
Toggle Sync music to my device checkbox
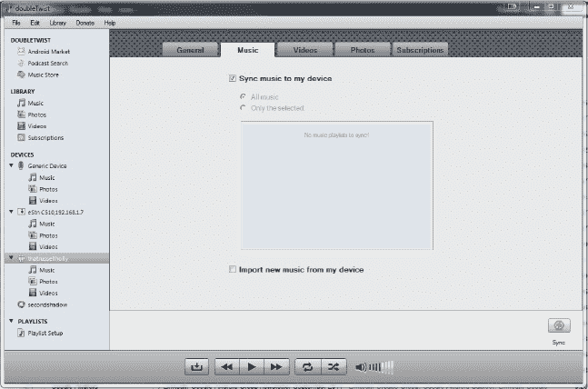[233, 78]
